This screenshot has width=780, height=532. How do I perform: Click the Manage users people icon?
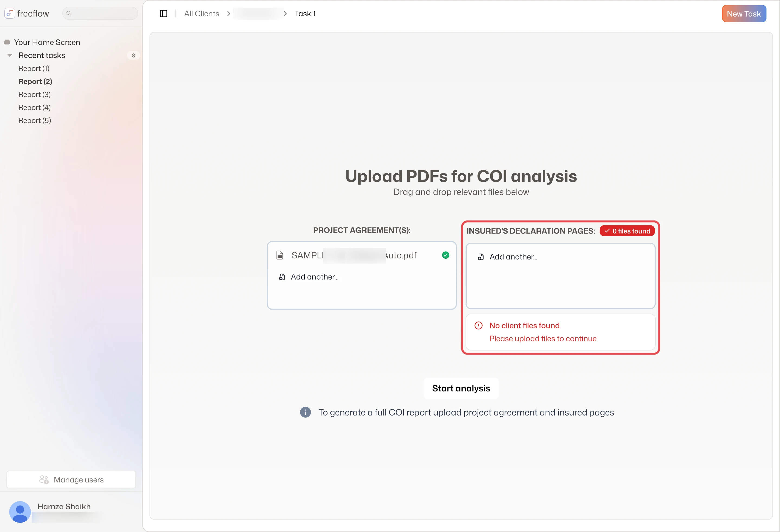(44, 480)
